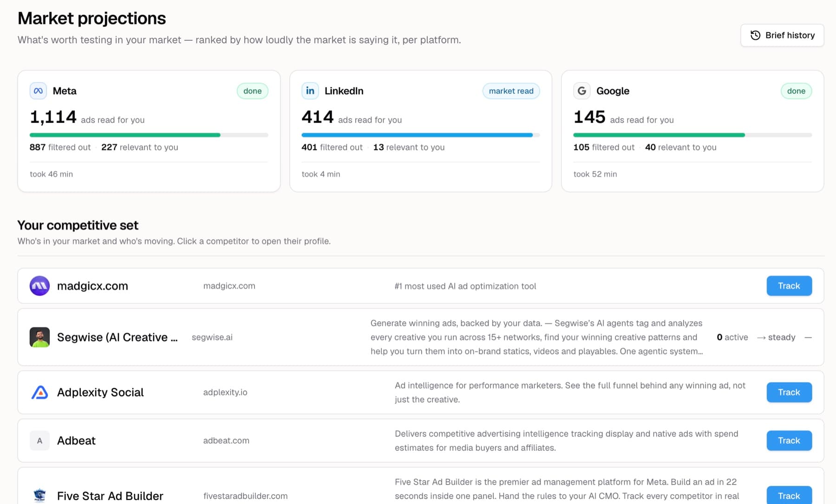The image size is (836, 504).
Task: Open the Brief history button
Action: [x=782, y=35]
